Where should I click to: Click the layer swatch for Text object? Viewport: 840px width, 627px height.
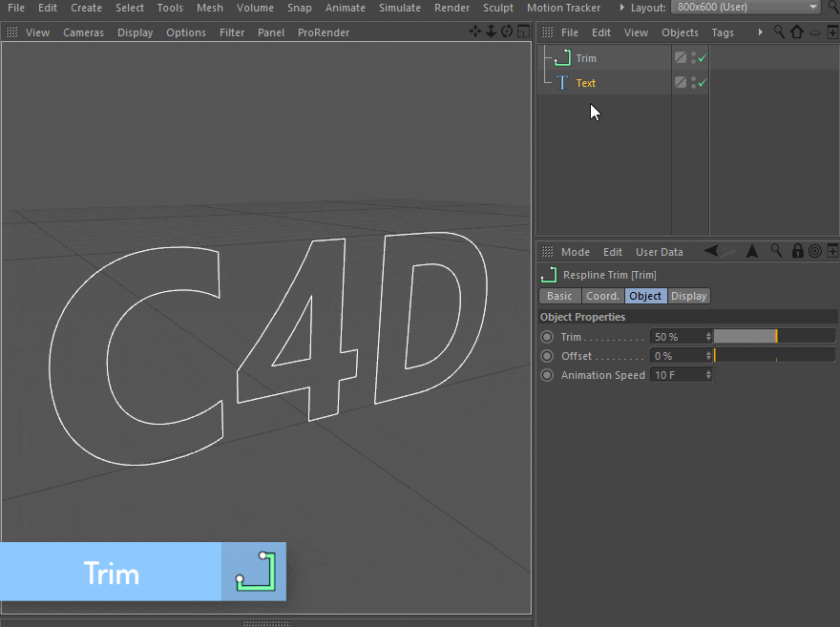[681, 82]
